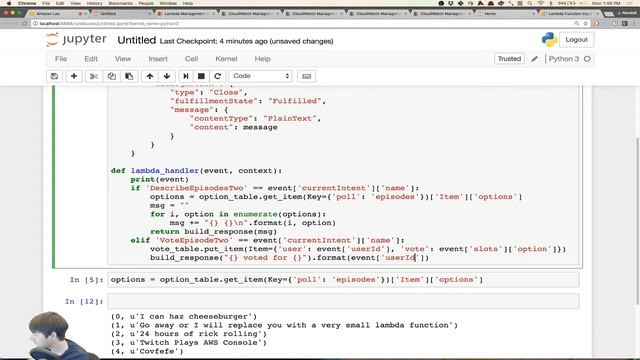Screen dimensions: 640x360
Task: Restart the kernel icon
Action: pyautogui.click(x=218, y=76)
